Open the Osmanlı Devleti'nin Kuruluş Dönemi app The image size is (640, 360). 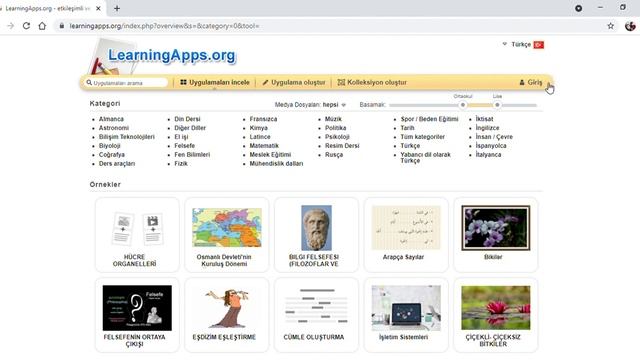(x=227, y=235)
